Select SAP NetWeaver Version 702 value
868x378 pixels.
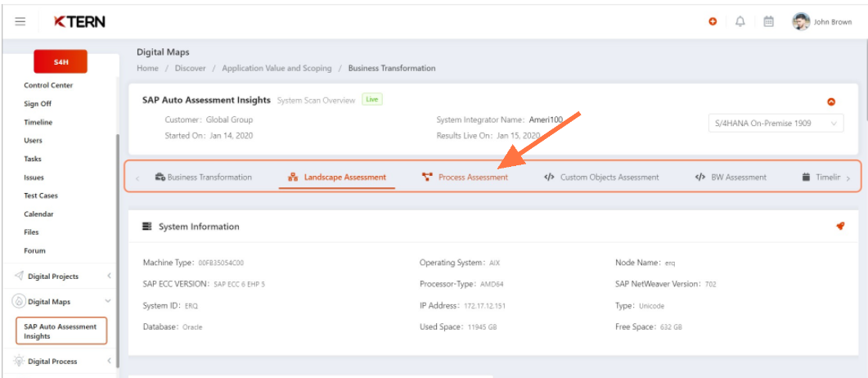pyautogui.click(x=711, y=285)
